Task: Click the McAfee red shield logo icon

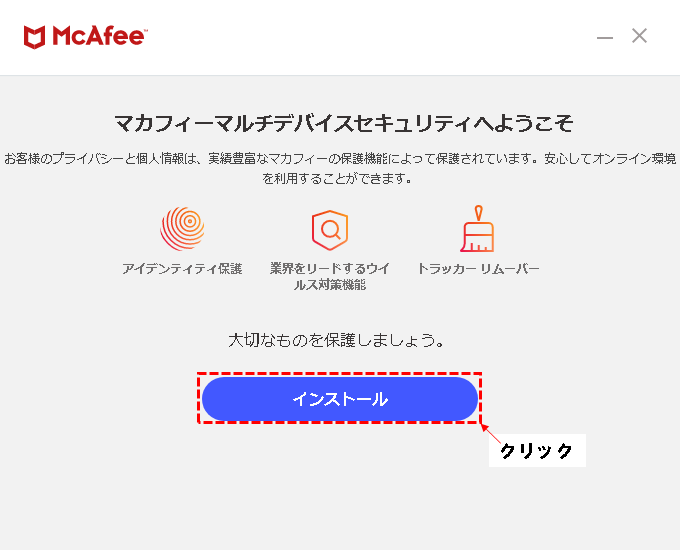Action: (35, 37)
